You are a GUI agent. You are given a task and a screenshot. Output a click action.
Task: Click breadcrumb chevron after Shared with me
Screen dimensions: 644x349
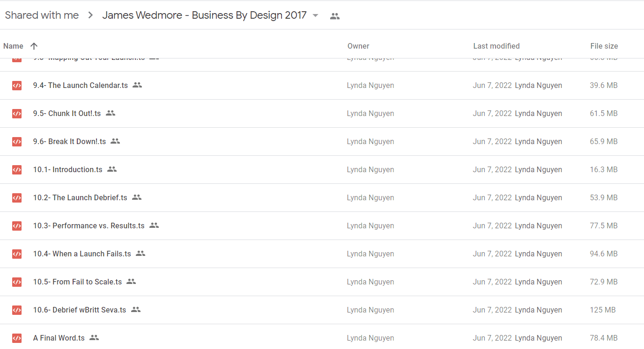tap(90, 15)
